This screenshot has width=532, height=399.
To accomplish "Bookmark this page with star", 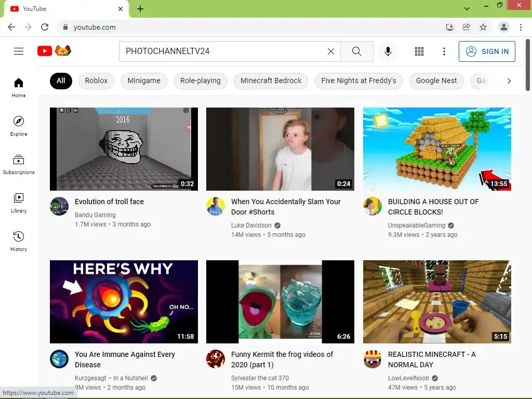I will tap(483, 27).
